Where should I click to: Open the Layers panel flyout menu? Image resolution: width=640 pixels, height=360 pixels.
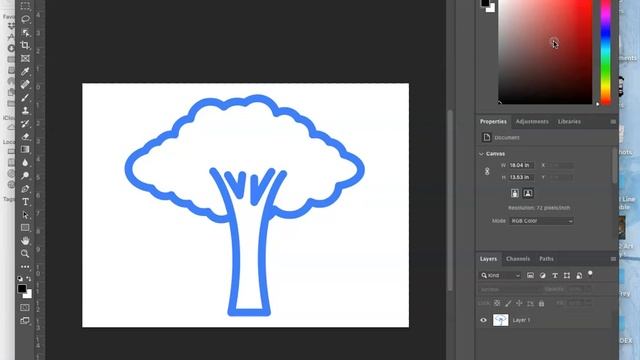coord(613,259)
